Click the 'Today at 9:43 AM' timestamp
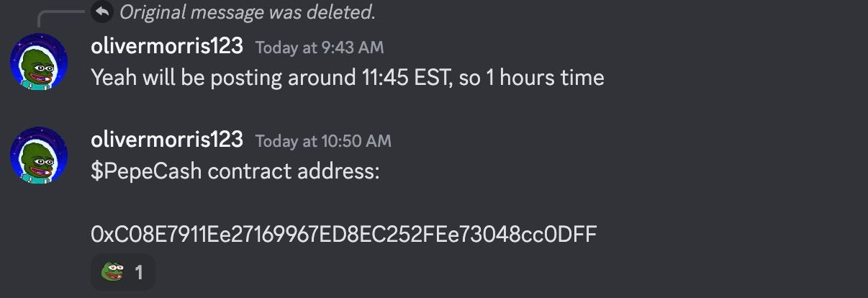The width and height of the screenshot is (868, 298). click(320, 48)
